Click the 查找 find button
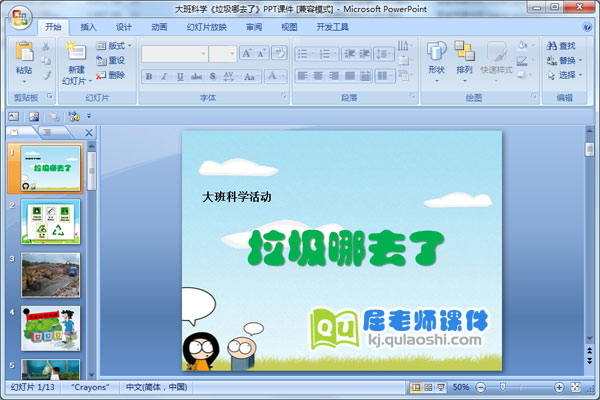Image resolution: width=600 pixels, height=400 pixels. (561, 46)
